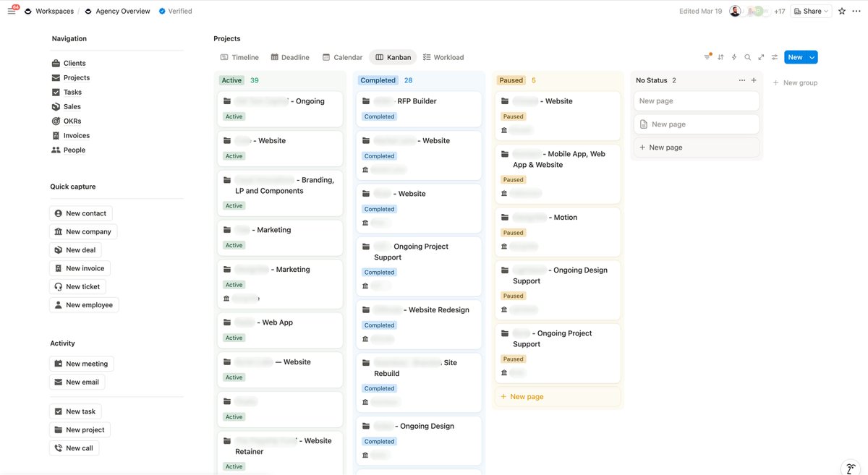The image size is (868, 475).
Task: Click the New contact quick capture button
Action: tap(80, 213)
